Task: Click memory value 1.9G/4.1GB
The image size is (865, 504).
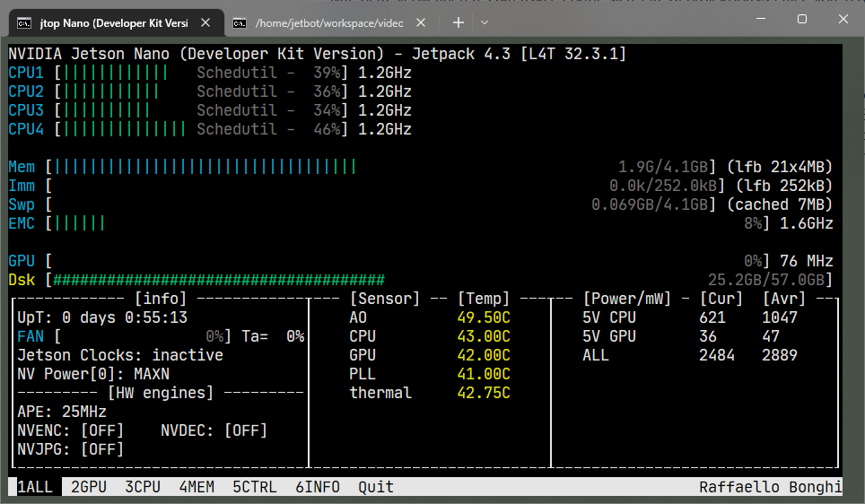Action: pos(662,167)
